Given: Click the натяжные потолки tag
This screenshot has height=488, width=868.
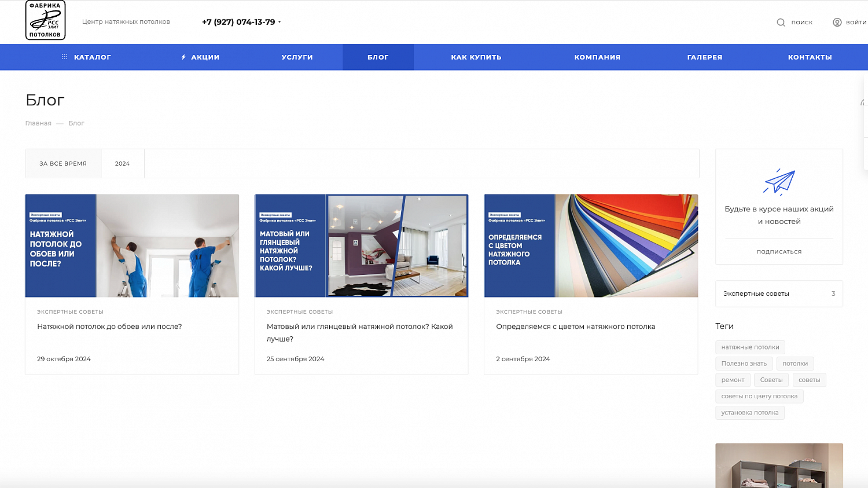Looking at the screenshot, I should tap(750, 347).
